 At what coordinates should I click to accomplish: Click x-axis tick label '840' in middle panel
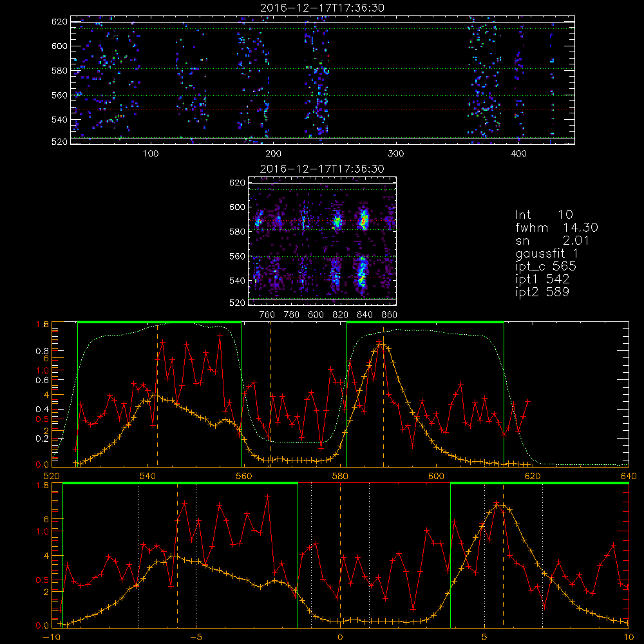(x=365, y=315)
